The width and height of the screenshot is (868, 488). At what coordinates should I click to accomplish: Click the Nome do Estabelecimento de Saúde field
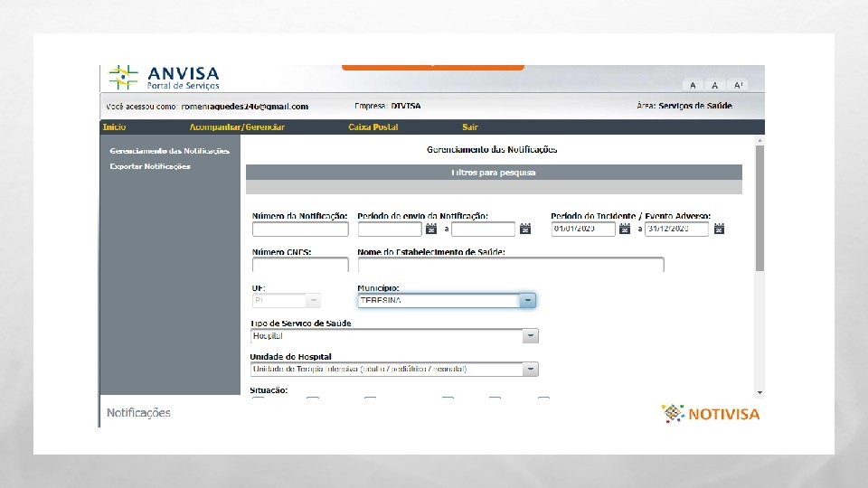click(x=510, y=265)
